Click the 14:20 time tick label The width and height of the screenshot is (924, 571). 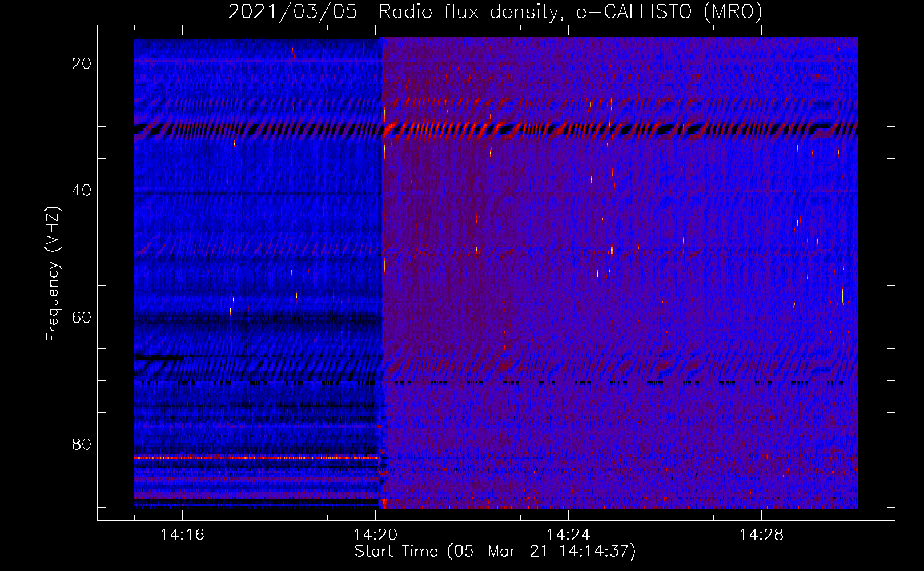(x=375, y=534)
